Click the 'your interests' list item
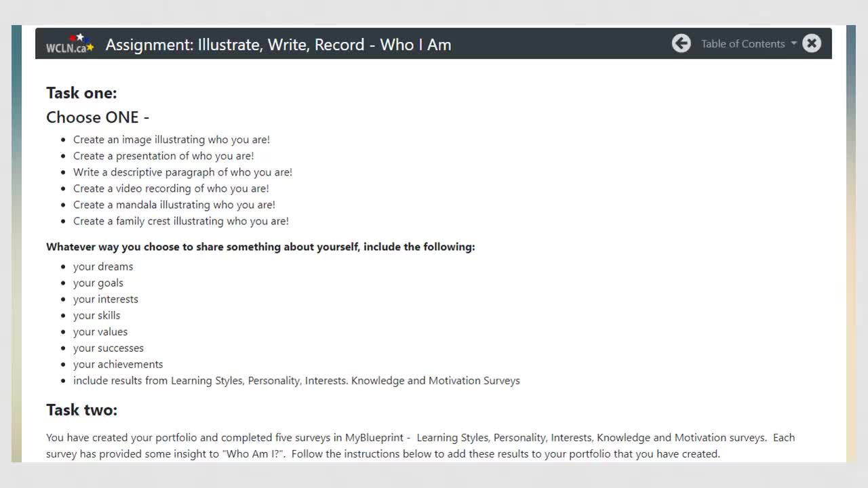 point(106,299)
